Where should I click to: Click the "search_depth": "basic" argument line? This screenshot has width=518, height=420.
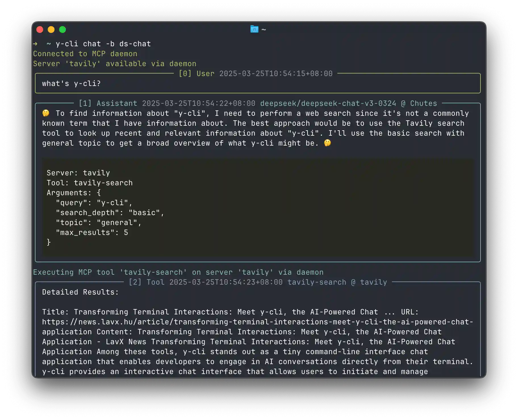click(110, 213)
